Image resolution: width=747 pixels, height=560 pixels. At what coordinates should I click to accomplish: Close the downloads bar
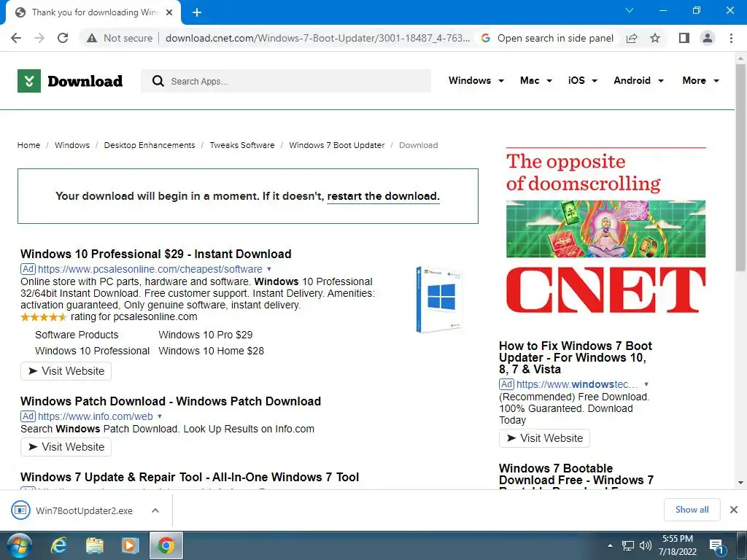734,510
